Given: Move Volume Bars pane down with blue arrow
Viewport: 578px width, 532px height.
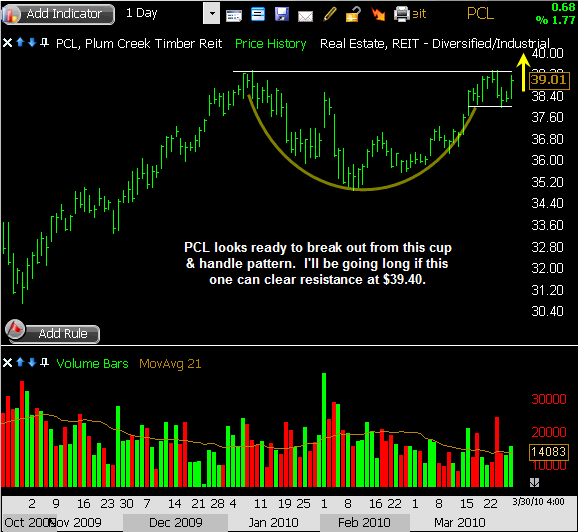Looking at the screenshot, I should tap(32, 362).
